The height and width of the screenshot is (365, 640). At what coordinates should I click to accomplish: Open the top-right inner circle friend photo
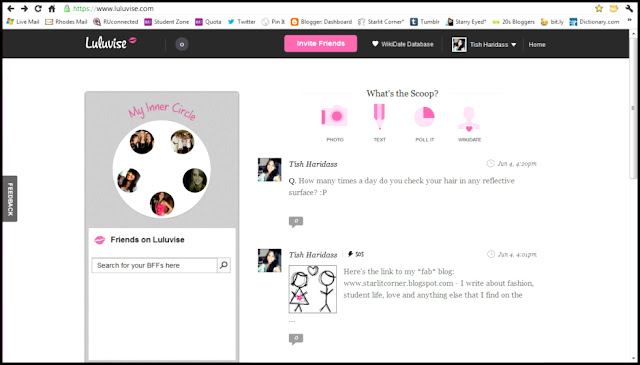pyautogui.click(x=182, y=142)
